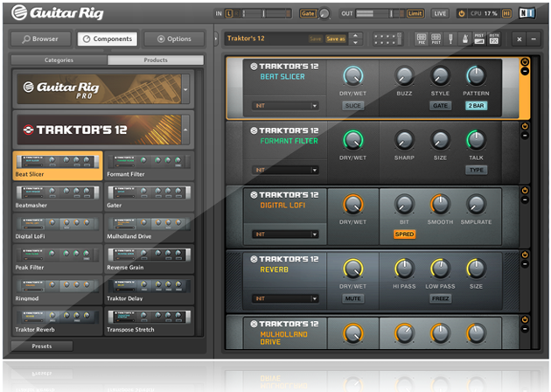Click Beat Slicer GATE button
This screenshot has width=551, height=392.
[440, 106]
